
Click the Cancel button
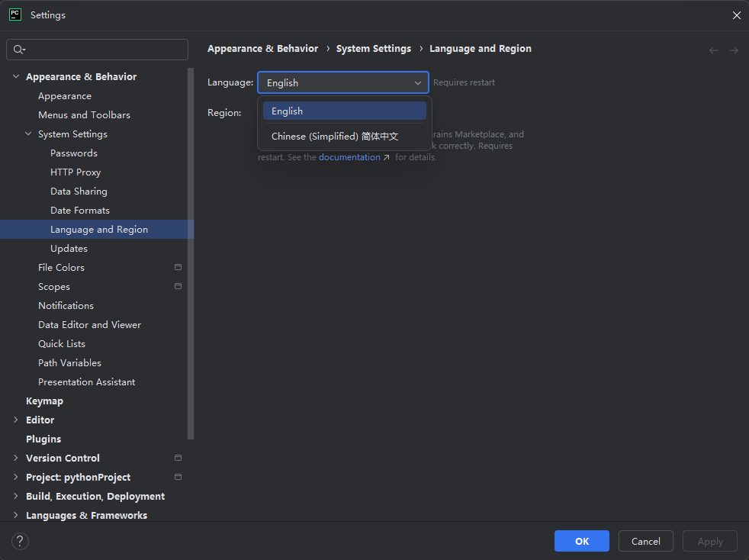(x=646, y=541)
